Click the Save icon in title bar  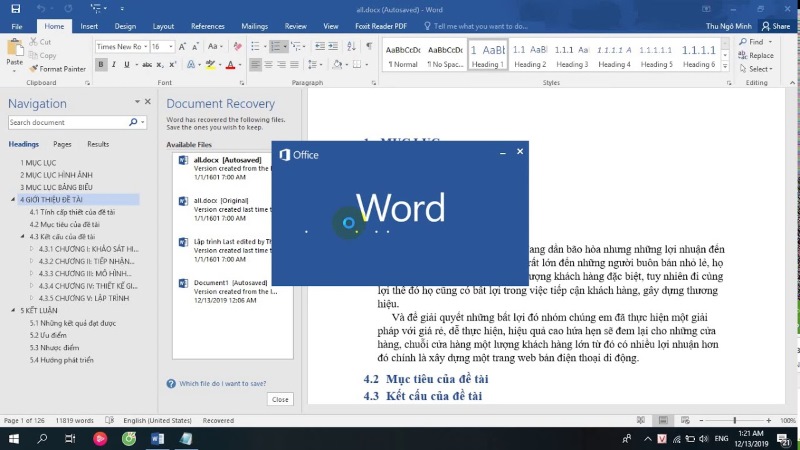(x=15, y=9)
